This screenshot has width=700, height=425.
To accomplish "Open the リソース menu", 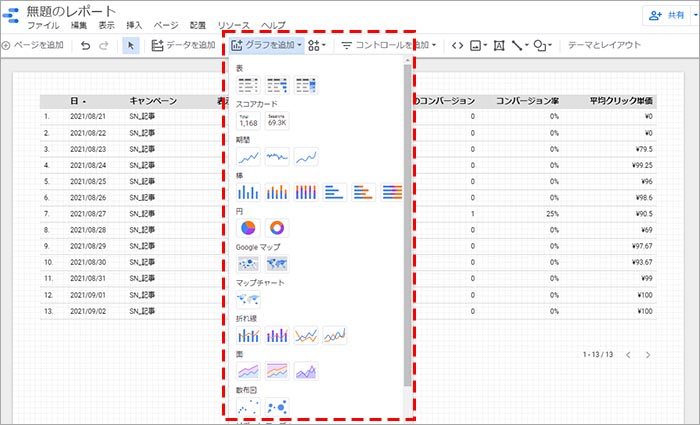I will click(233, 24).
